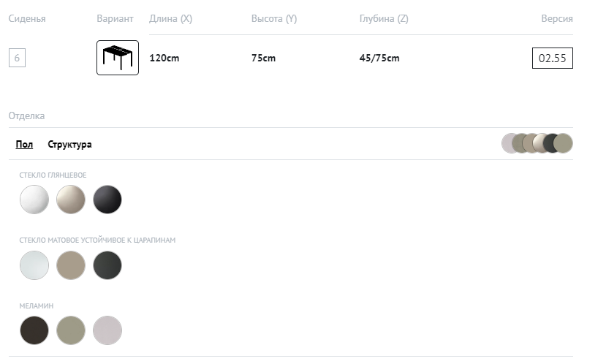Click the Отделка section heading
Screen dimensions: 606x364
pyautogui.click(x=27, y=115)
